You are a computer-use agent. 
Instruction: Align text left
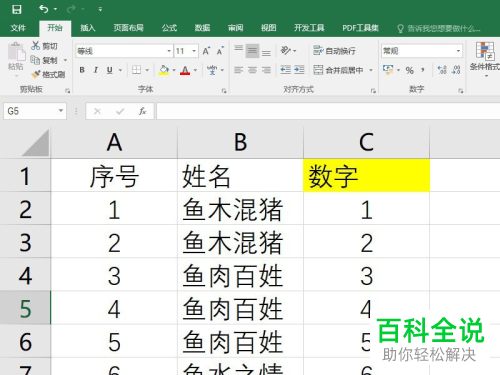point(238,70)
